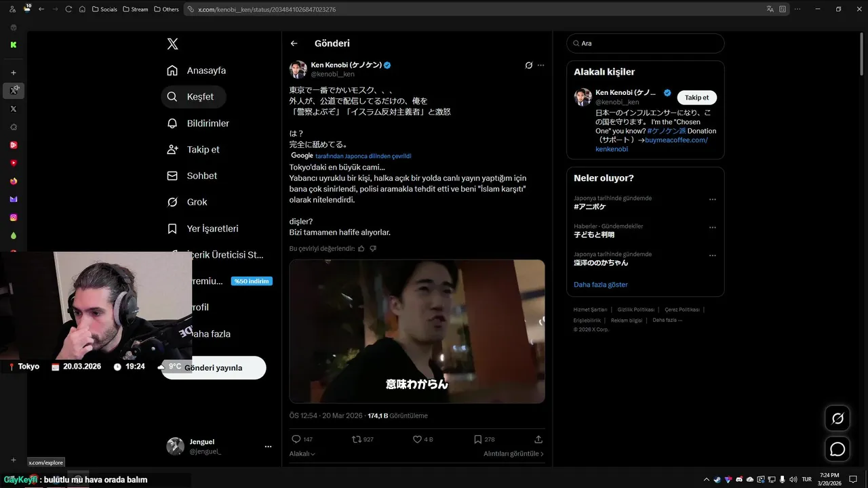Open Discord in the system tray
Viewport: 868px width, 488px height.
tap(739, 479)
